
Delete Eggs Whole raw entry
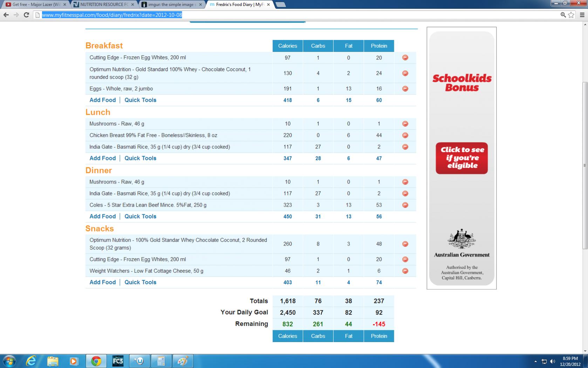tap(405, 89)
